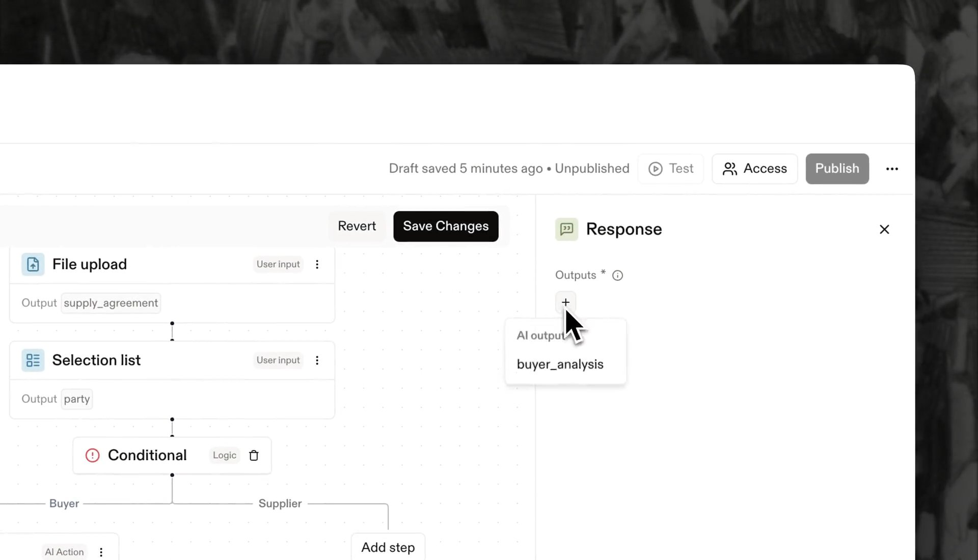Click the AI output dropdown header
Viewport: 978px width, 560px height.
[540, 335]
